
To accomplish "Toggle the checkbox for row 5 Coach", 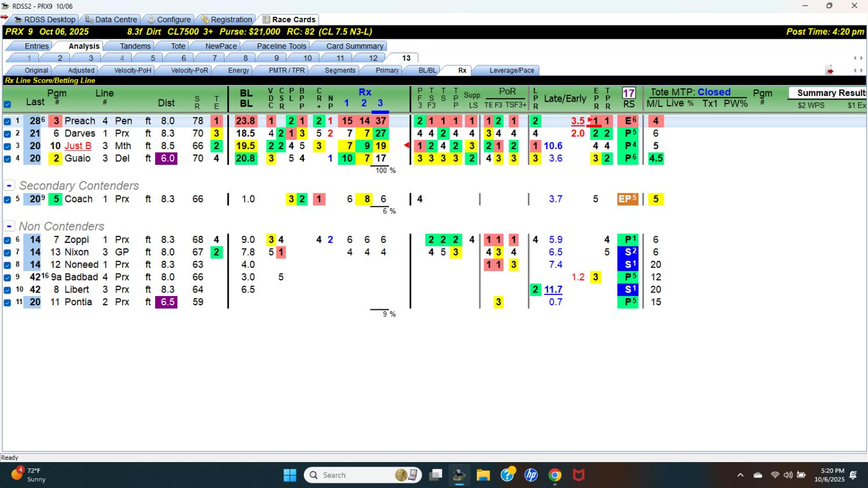I will [x=8, y=199].
